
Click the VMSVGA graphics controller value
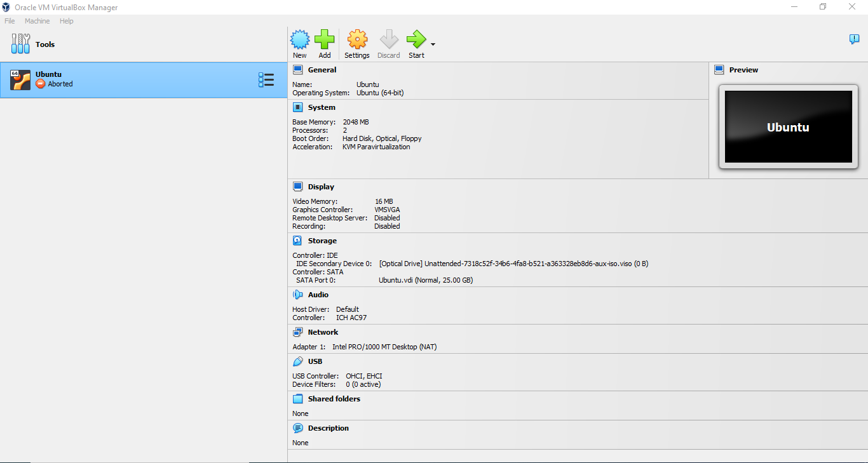pos(388,210)
